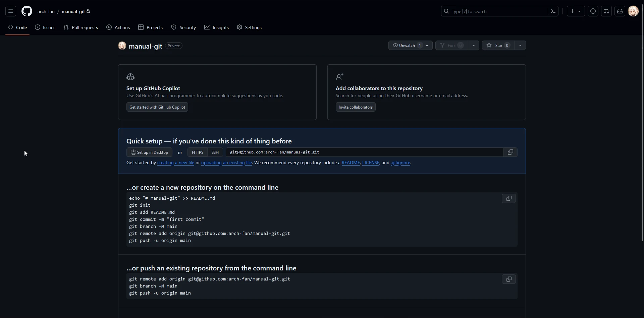Screen dimensions: 644x318
Task: Click the manual-git repository avatar
Action: click(122, 46)
